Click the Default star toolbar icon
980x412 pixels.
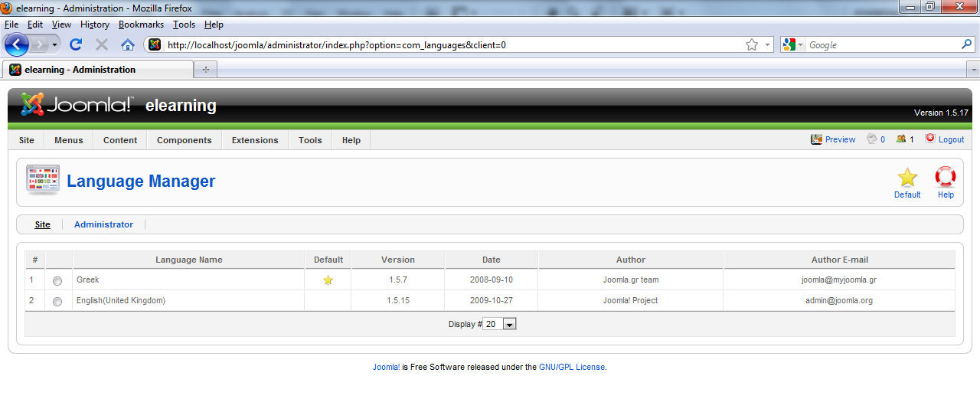click(907, 177)
